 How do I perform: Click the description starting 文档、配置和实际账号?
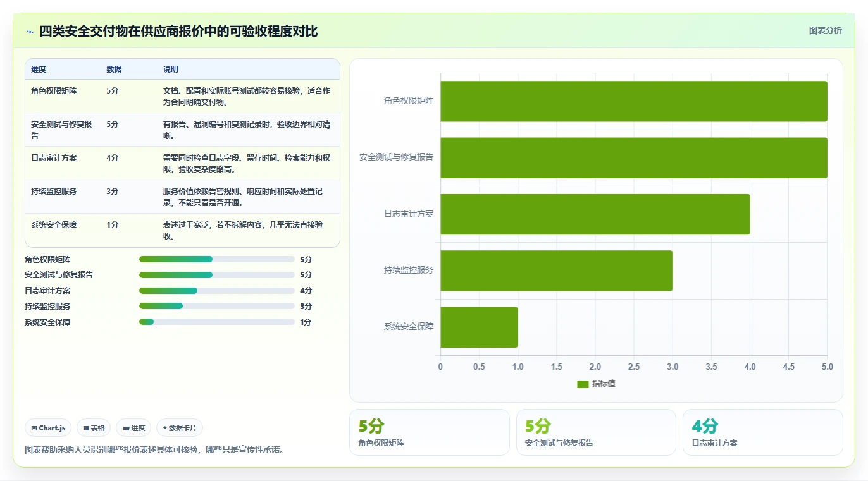pyautogui.click(x=247, y=96)
